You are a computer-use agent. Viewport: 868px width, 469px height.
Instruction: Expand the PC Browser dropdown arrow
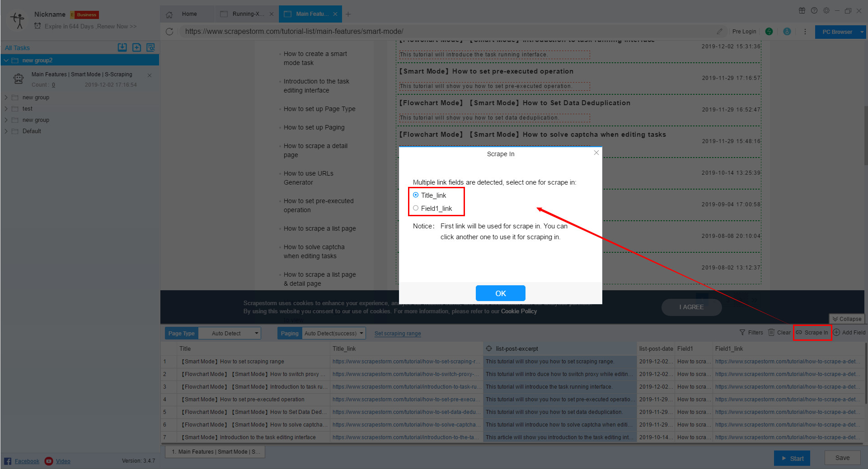pyautogui.click(x=862, y=32)
